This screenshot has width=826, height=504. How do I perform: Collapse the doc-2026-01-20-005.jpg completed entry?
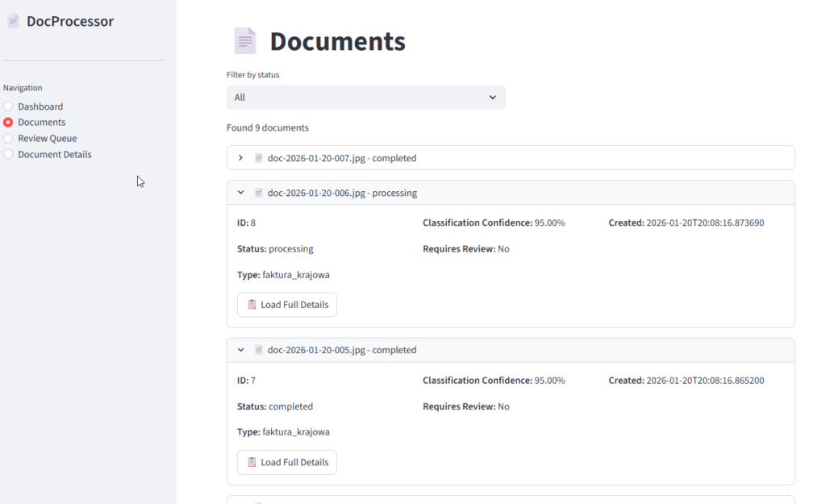pyautogui.click(x=240, y=350)
